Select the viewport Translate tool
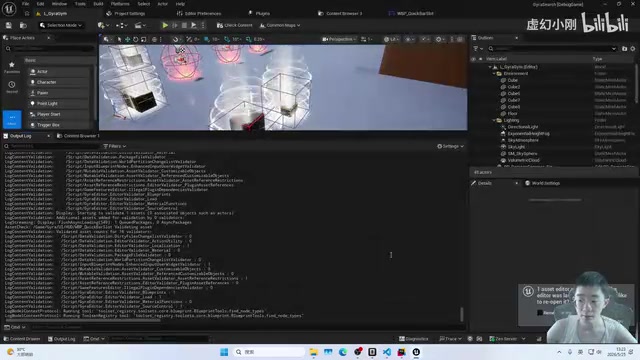640x360 pixels. 127,39
